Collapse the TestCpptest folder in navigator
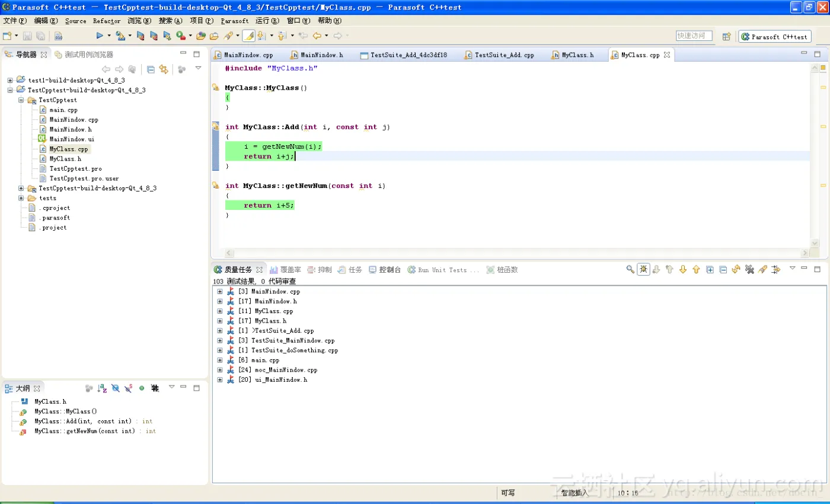 (21, 100)
